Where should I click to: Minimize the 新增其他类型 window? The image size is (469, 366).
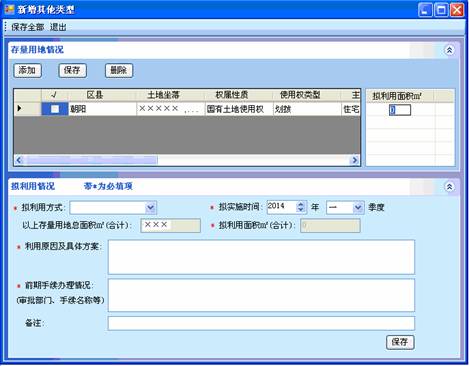click(425, 10)
